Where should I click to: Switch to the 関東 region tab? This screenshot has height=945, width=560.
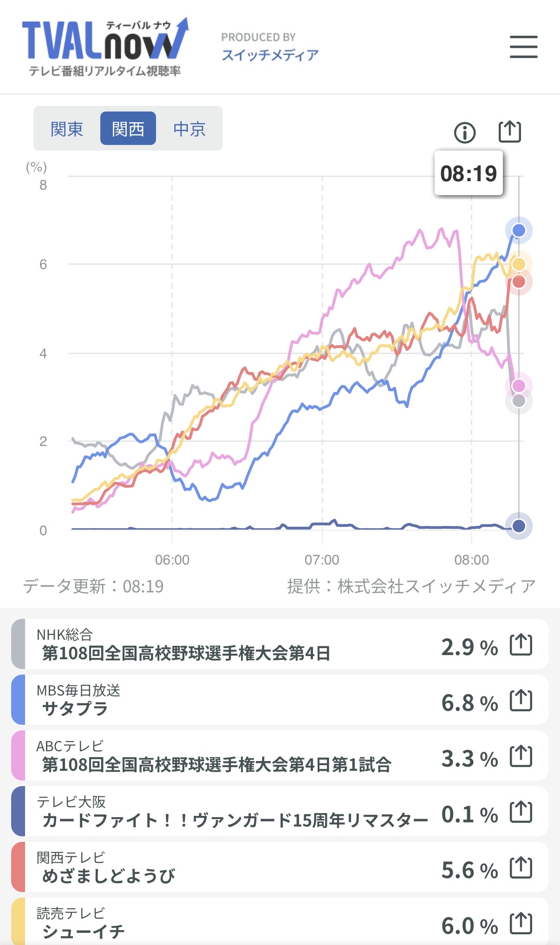(x=67, y=129)
